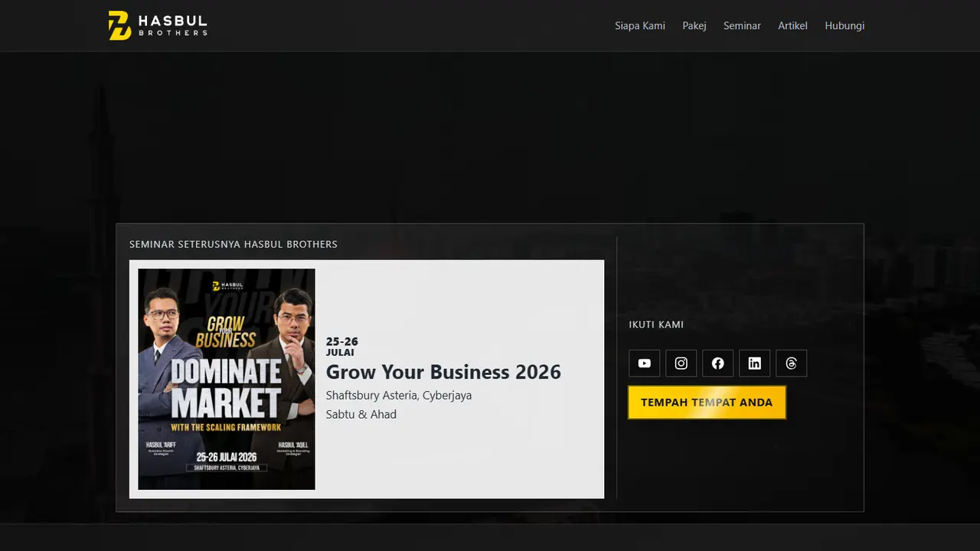Click the Seminar Seterusnya Hasbul Brothers heading
Image resolution: width=980 pixels, height=551 pixels.
point(234,244)
